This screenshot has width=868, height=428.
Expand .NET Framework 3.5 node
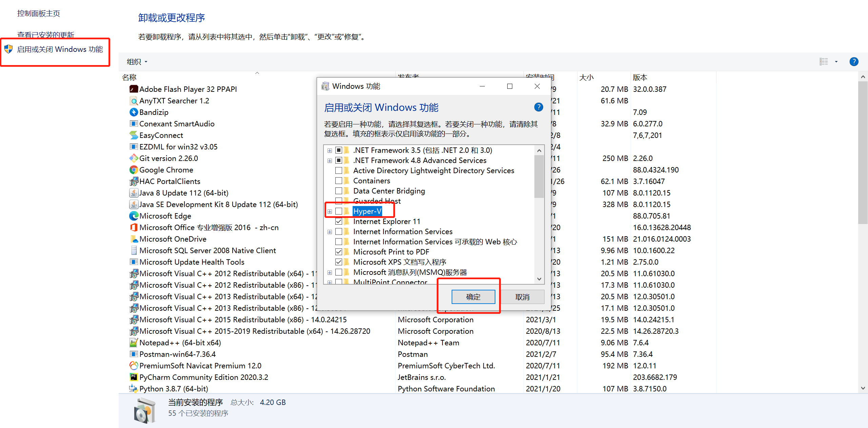(330, 150)
